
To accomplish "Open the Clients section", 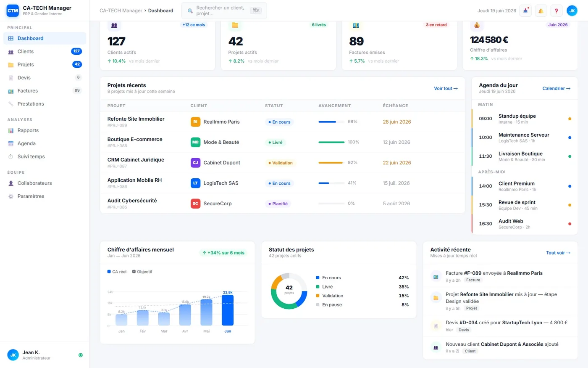I will click(x=45, y=51).
